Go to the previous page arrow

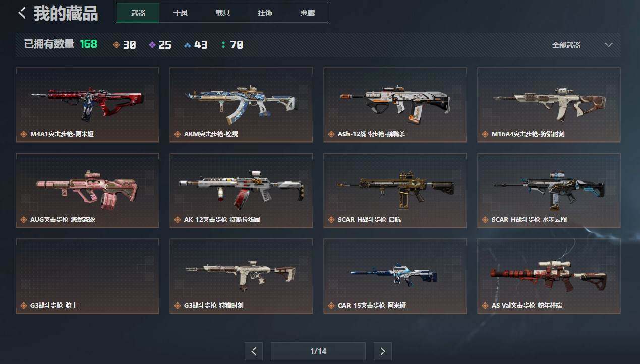tap(254, 351)
